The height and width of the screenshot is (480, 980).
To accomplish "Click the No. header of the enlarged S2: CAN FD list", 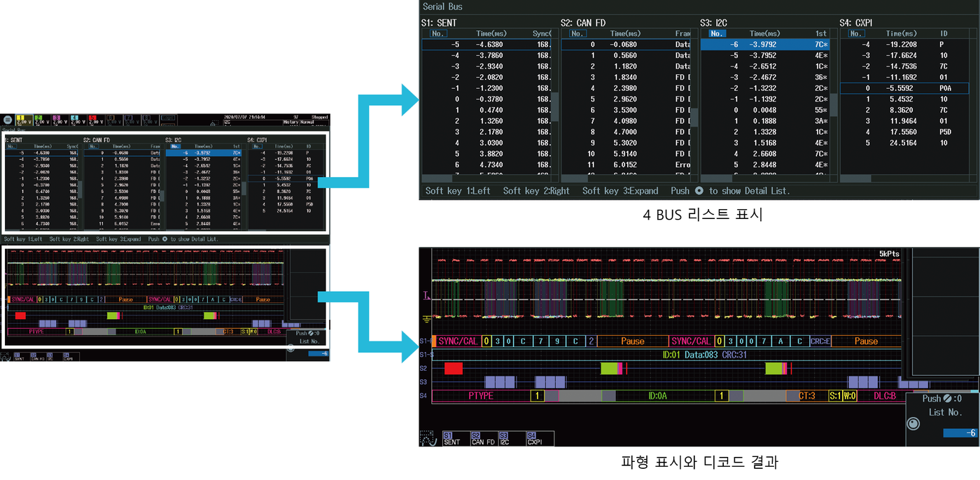I will [578, 33].
